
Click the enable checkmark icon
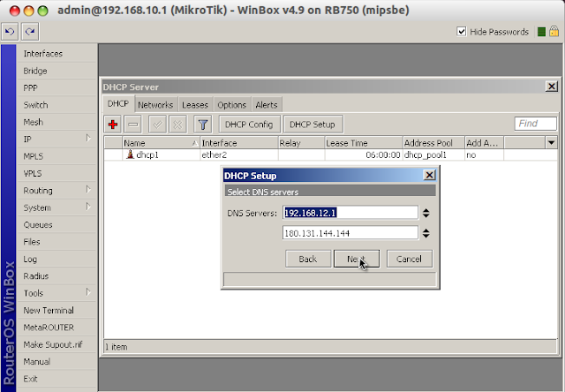[157, 124]
